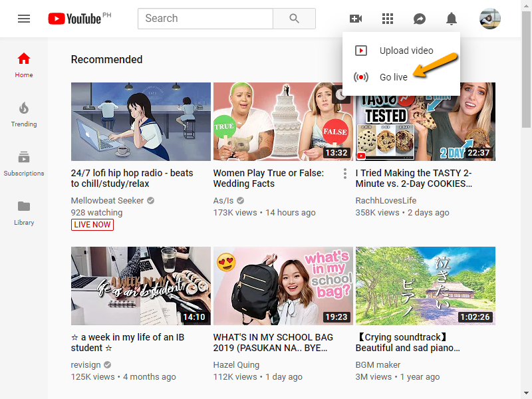
Task: Open Trending in the sidebar
Action: click(24, 114)
